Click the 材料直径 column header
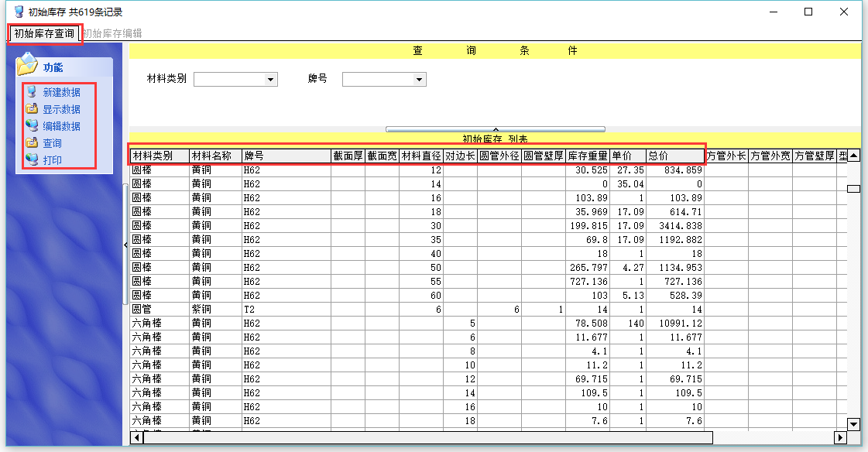 tap(421, 156)
